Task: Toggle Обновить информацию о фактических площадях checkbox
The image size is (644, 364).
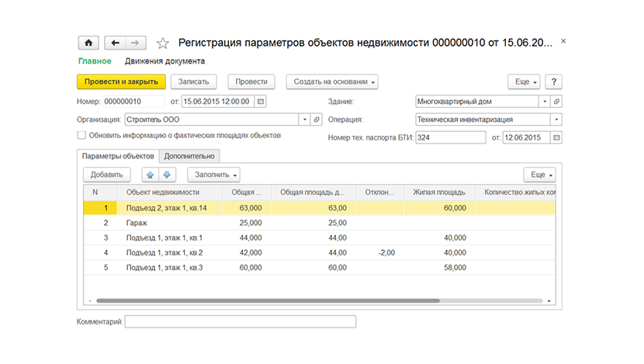Action: [x=81, y=135]
